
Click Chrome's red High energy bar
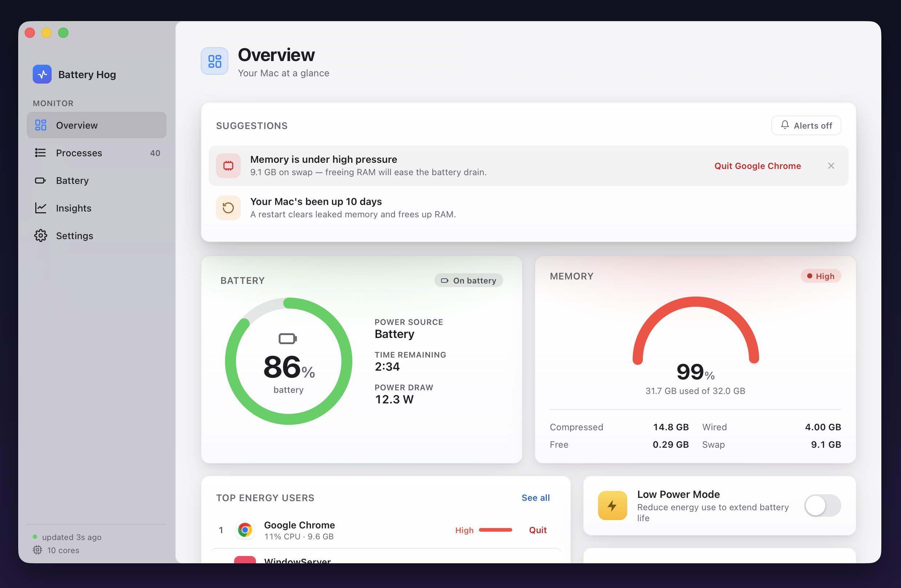click(x=495, y=530)
